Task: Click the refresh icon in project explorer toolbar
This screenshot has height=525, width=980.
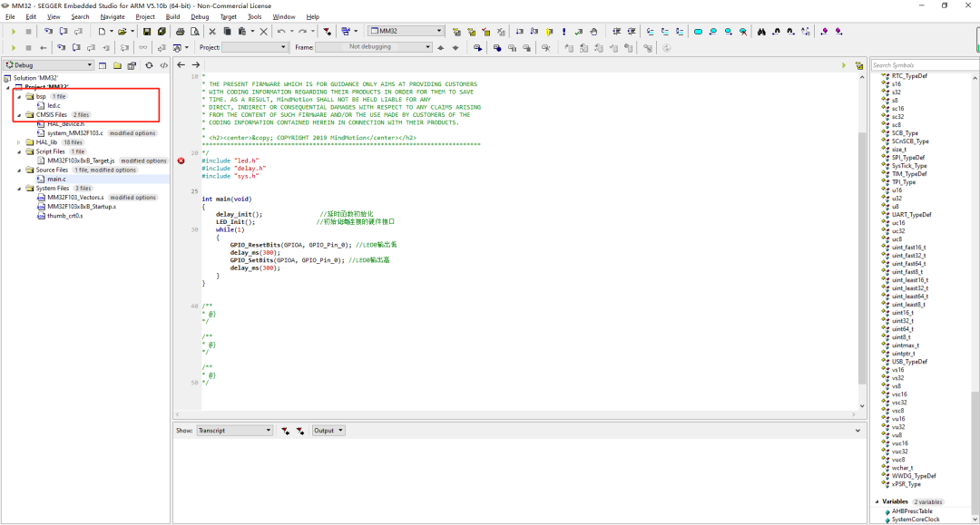Action: coord(149,65)
